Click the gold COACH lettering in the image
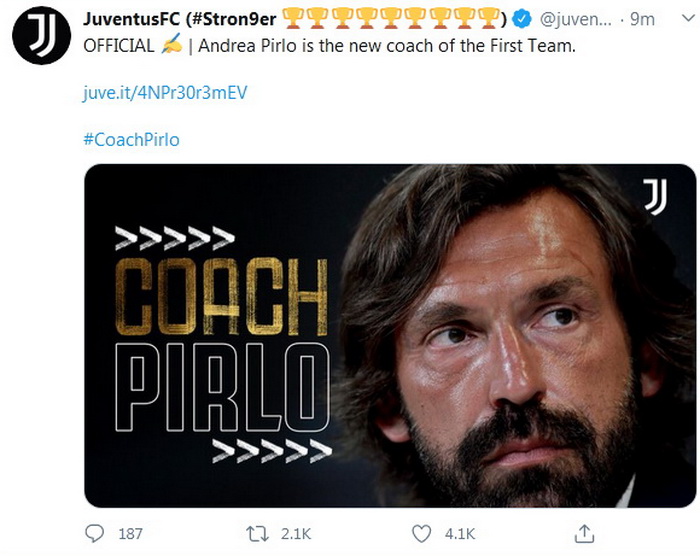This screenshot has height=556, width=700. coord(221,297)
